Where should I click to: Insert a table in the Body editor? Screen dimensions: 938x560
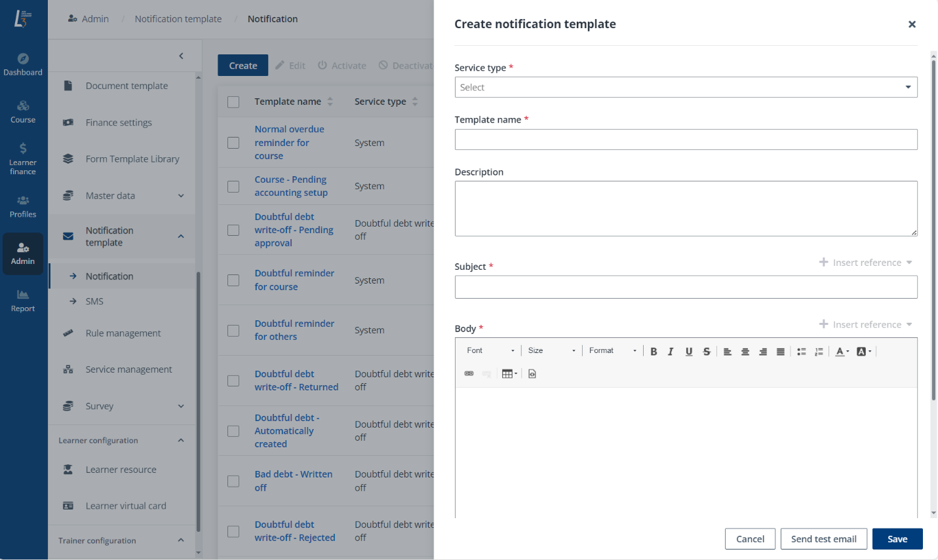(x=507, y=373)
